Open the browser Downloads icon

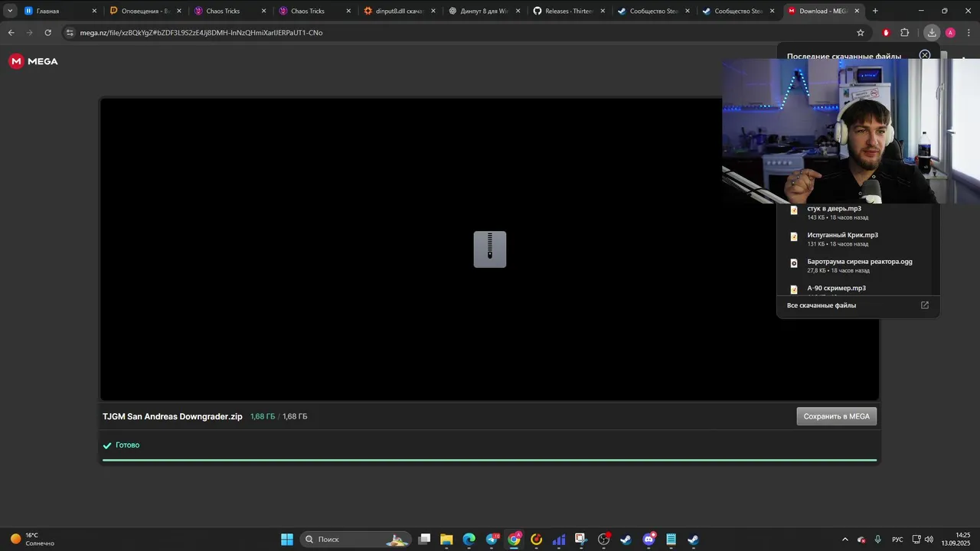coord(932,33)
